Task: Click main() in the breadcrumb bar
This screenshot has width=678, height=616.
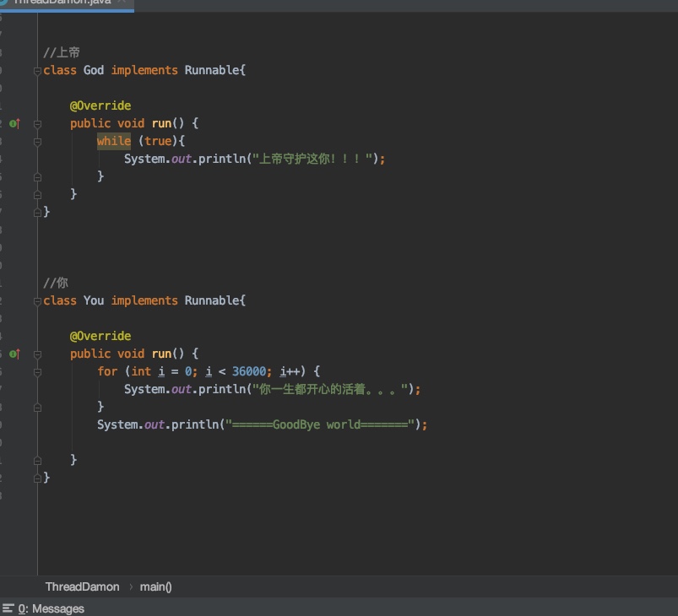Action: tap(155, 586)
